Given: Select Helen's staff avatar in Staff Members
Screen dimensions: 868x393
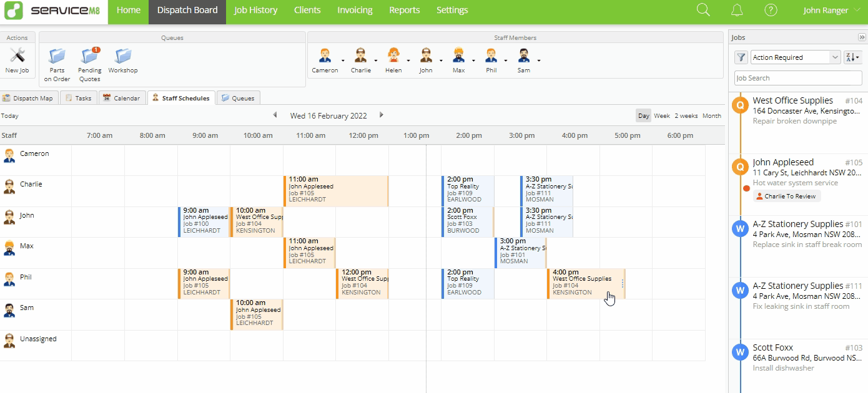Looking at the screenshot, I should pyautogui.click(x=393, y=56).
